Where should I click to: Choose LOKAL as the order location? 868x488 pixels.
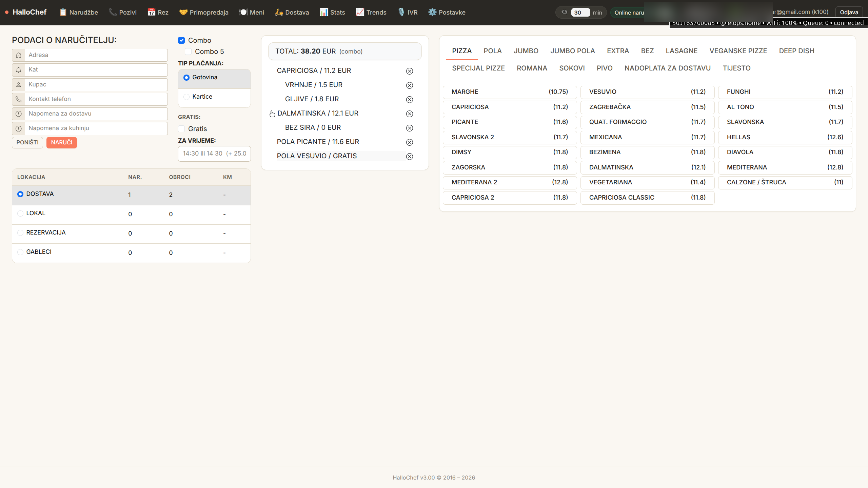(x=20, y=213)
